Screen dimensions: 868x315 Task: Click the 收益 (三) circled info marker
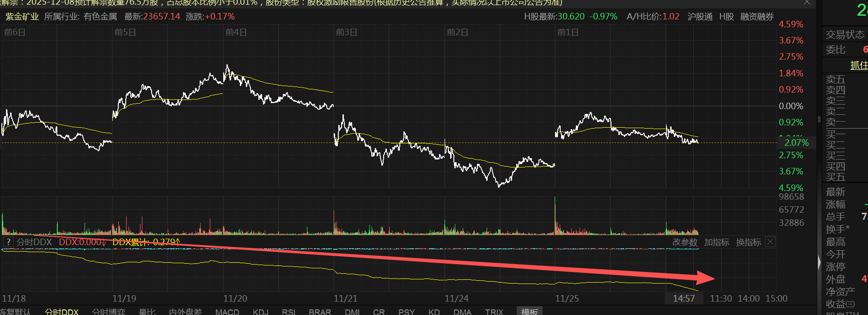click(850, 304)
